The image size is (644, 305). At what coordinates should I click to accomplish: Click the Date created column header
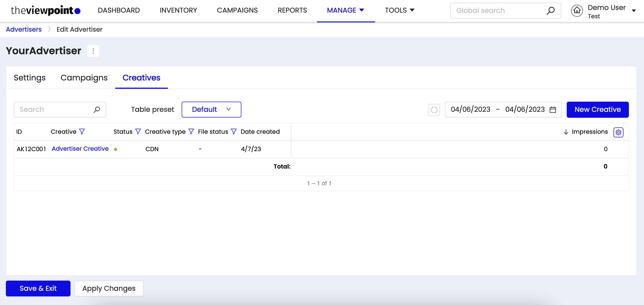point(260,132)
